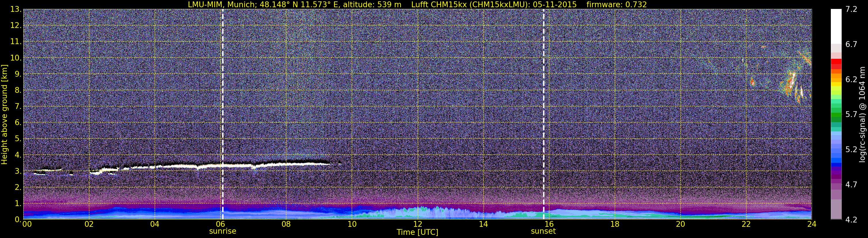Screen dimensions: 868x238
Task: Click height axis tick '13.'
Action: tap(16, 9)
